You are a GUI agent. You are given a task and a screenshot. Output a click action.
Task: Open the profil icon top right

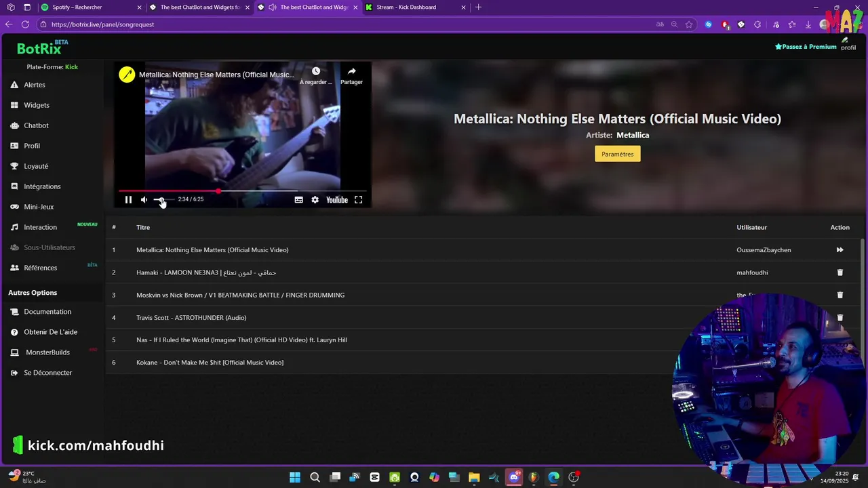[848, 44]
